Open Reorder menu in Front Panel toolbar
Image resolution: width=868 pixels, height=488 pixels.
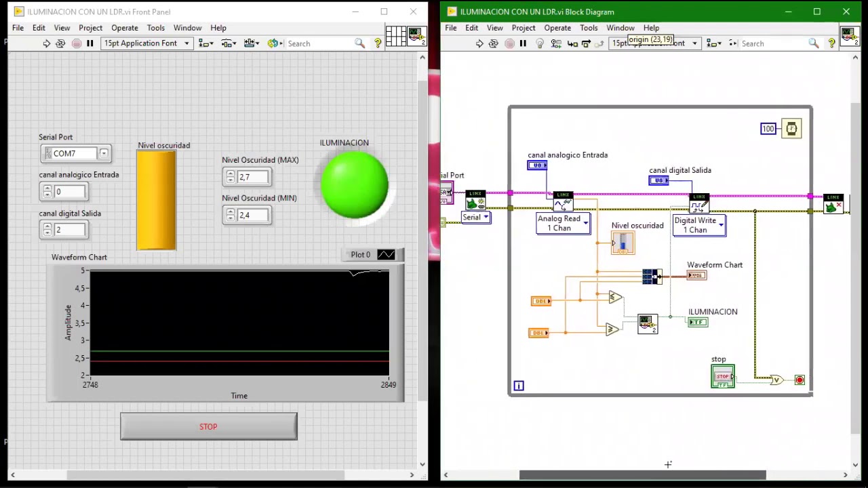pyautogui.click(x=274, y=43)
